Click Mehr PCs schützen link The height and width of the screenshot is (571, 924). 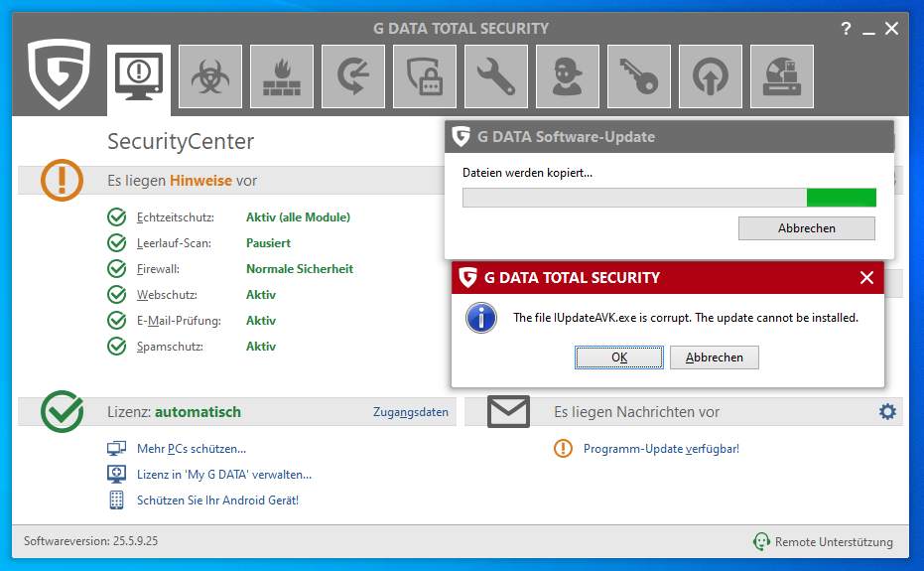(192, 449)
